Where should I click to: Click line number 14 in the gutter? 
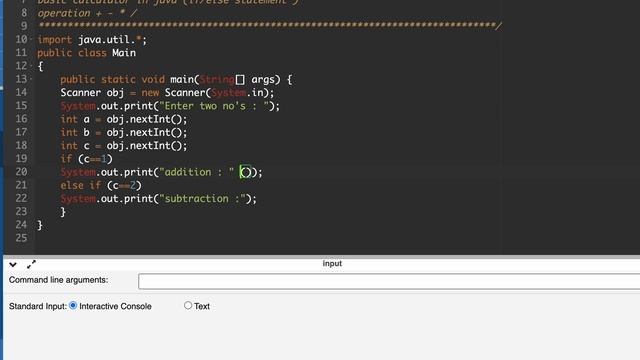point(21,93)
